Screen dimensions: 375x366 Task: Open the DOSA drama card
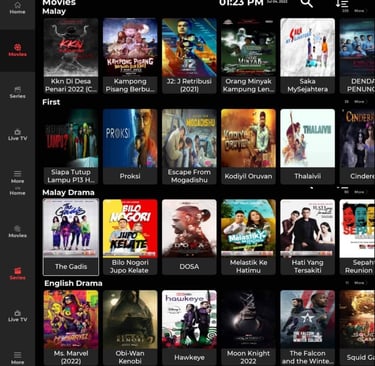tap(189, 237)
